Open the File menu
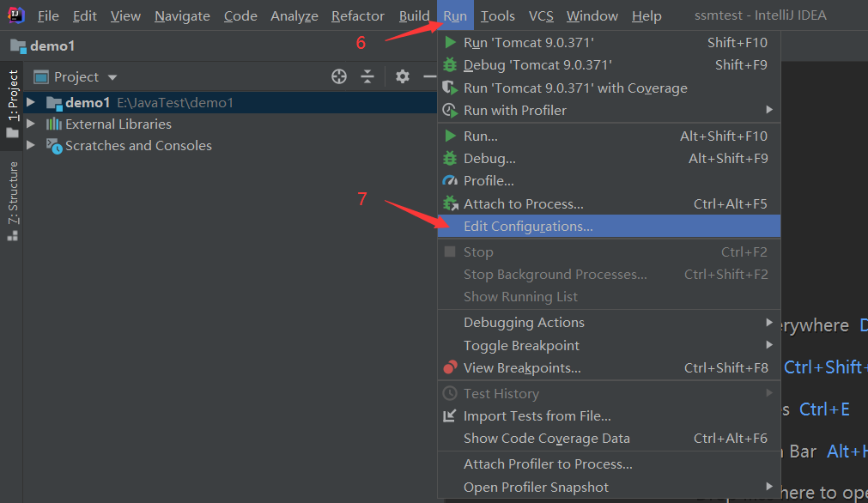The height and width of the screenshot is (503, 868). click(48, 16)
